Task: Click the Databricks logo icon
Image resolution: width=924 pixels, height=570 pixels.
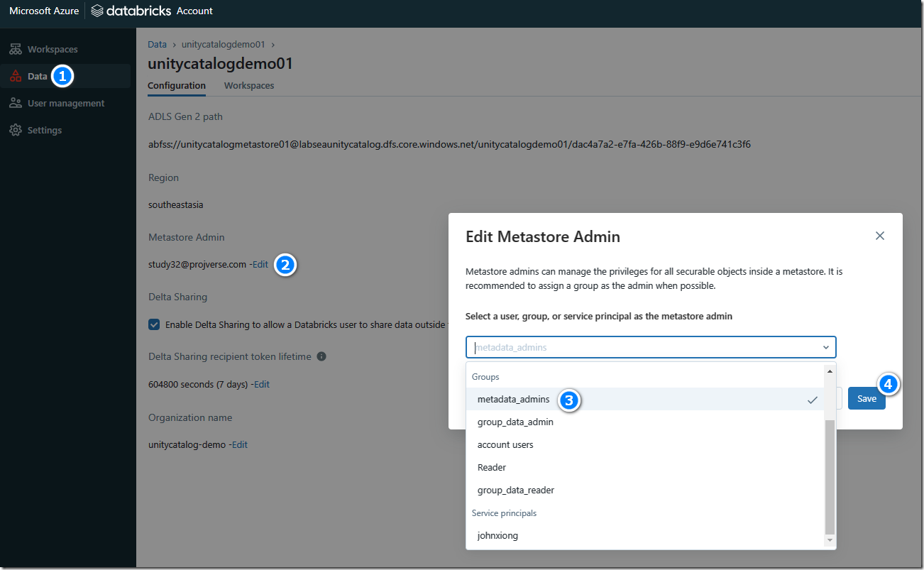Action: pyautogui.click(x=97, y=11)
